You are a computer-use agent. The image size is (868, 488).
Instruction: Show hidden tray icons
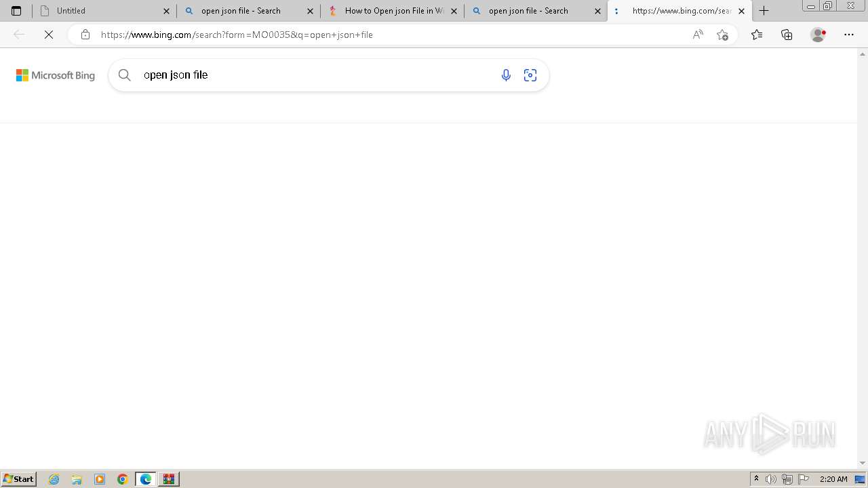point(756,479)
